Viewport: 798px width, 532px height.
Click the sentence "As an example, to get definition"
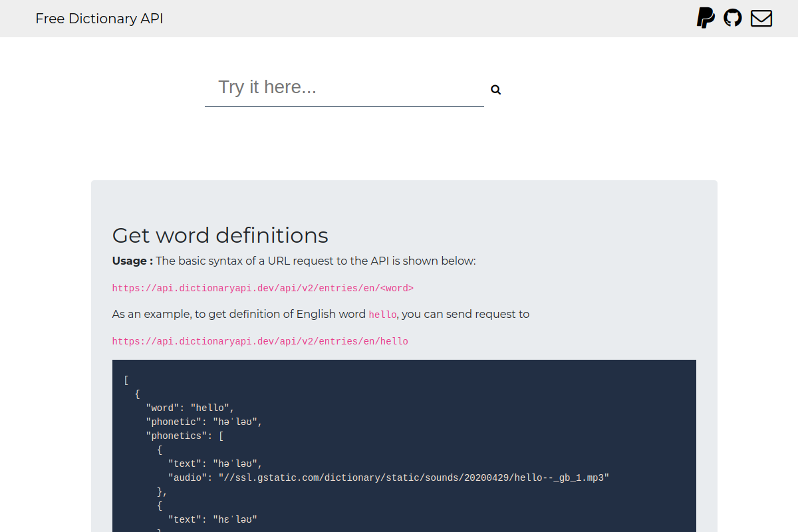pos(321,314)
